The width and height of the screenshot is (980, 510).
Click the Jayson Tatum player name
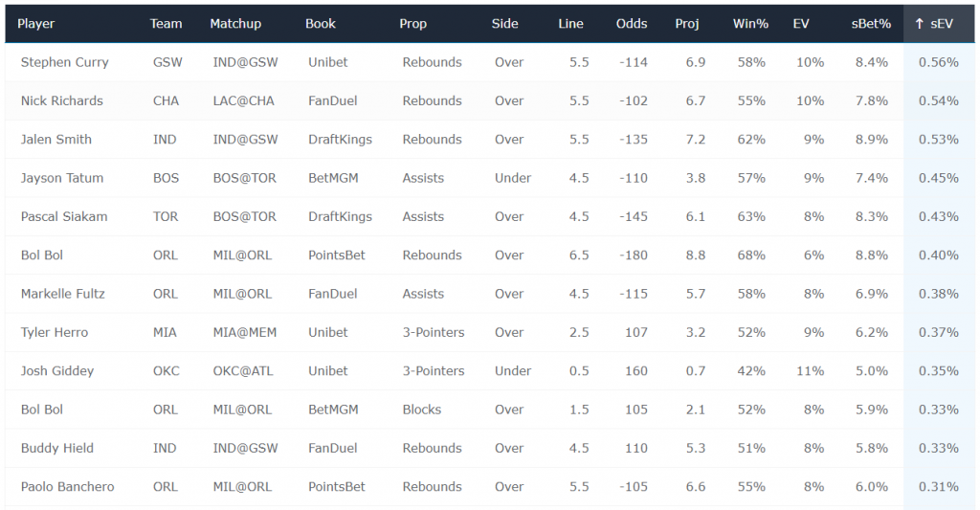[61, 178]
